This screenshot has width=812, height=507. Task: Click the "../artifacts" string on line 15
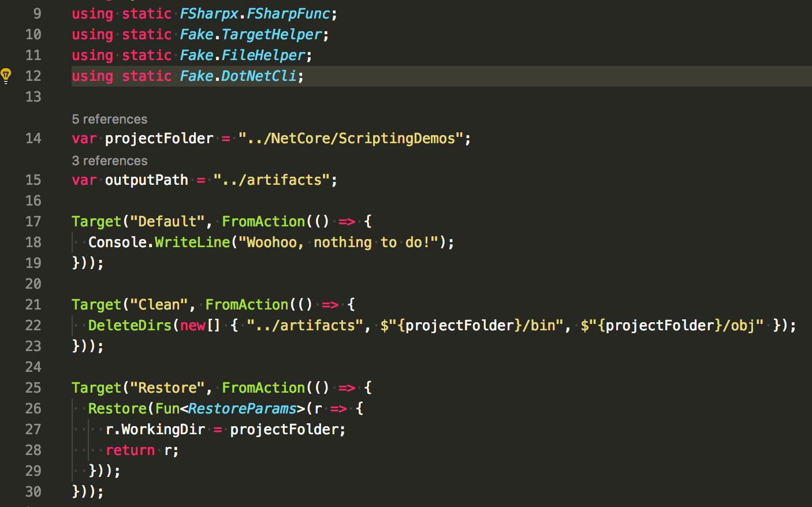click(271, 180)
